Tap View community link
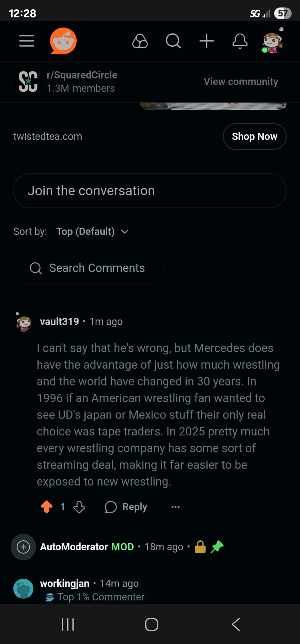300x644 pixels. coord(241,81)
